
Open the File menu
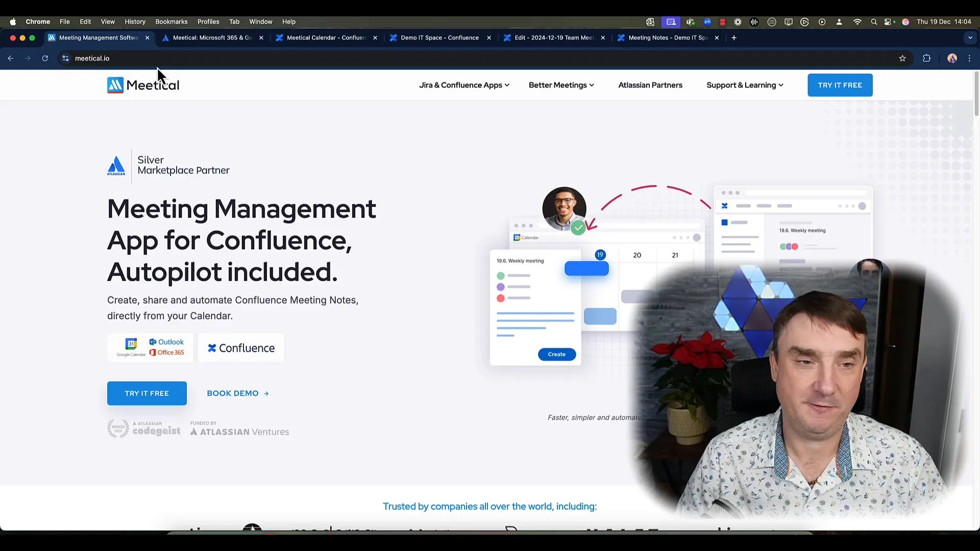65,22
